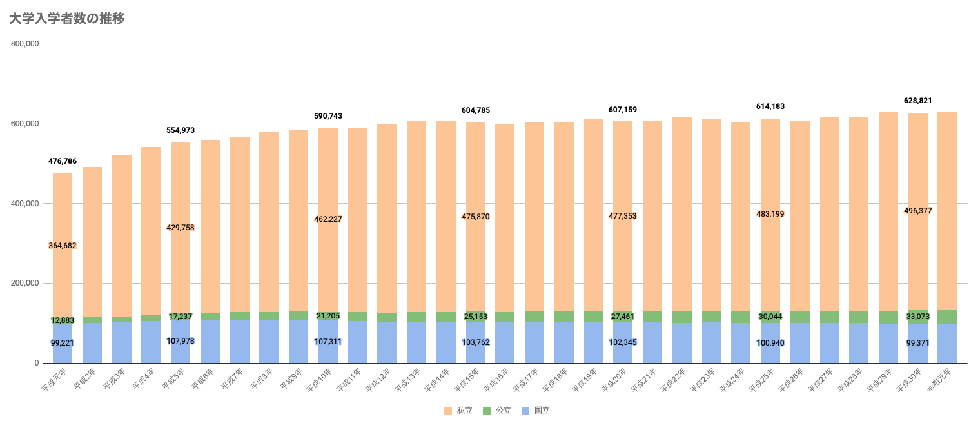Click the green 公立 legend color swatch
This screenshot has height=430, width=980.
coord(487,411)
